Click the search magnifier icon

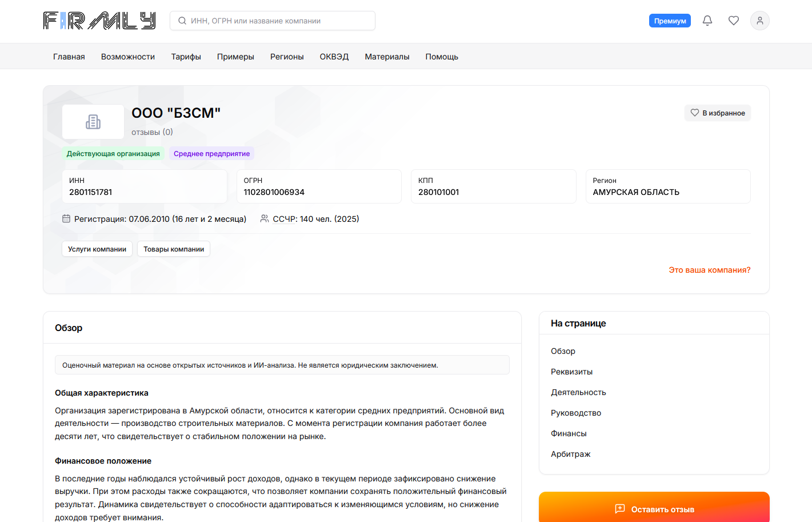tap(182, 21)
